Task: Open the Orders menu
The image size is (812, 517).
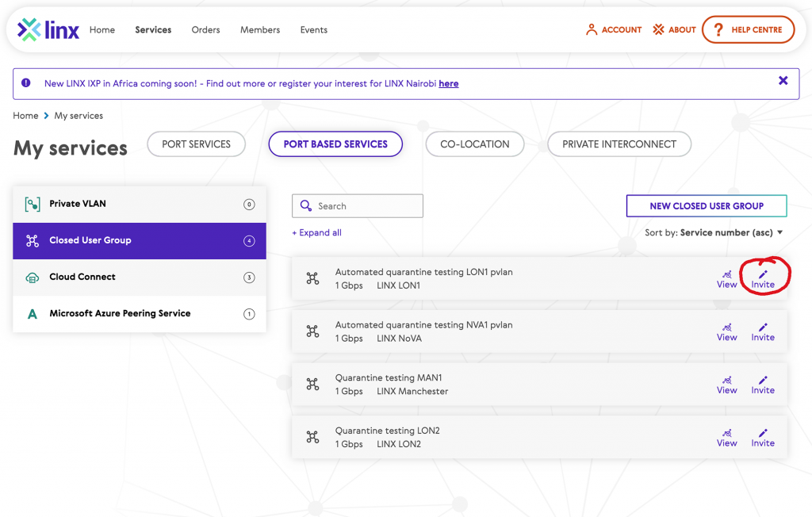Action: (205, 29)
